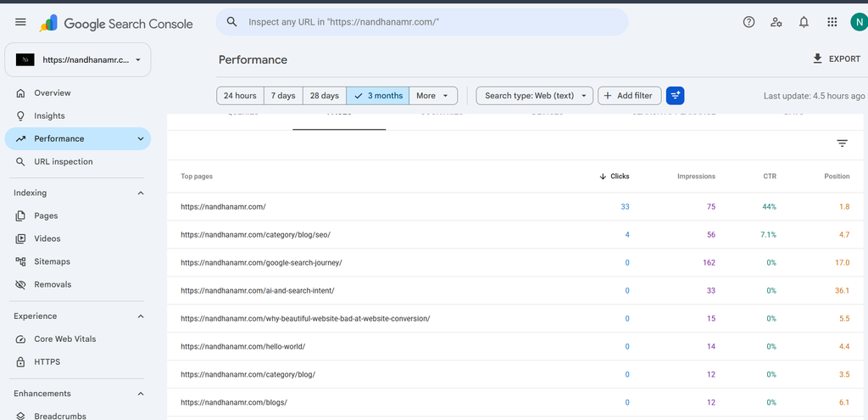Open URL inspection in the sidebar

coord(77,162)
